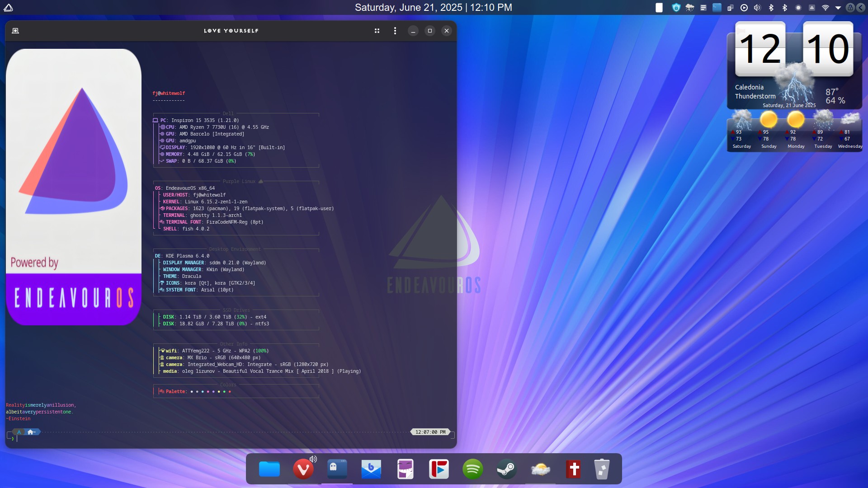Image resolution: width=868 pixels, height=488 pixels.
Task: Expand hidden system tray icons arrow
Action: [x=838, y=8]
